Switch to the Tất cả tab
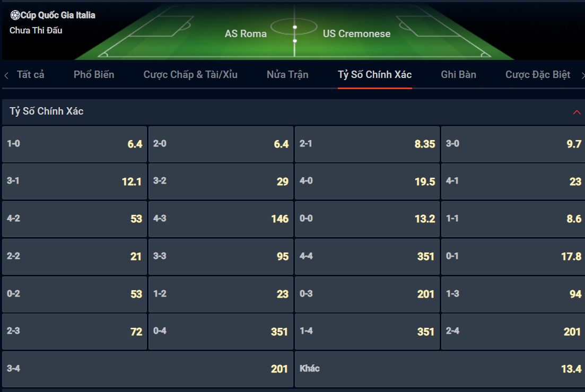 [31, 75]
